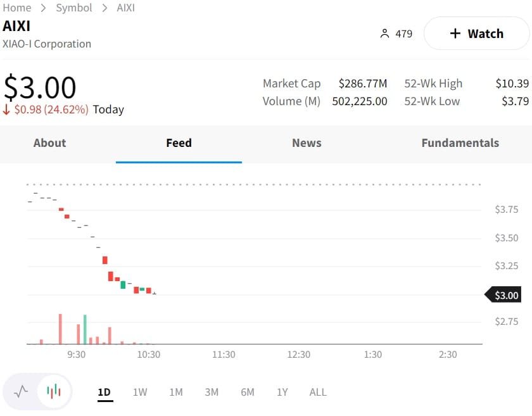Show the 1Y chart range
The height and width of the screenshot is (416, 532).
pyautogui.click(x=282, y=392)
